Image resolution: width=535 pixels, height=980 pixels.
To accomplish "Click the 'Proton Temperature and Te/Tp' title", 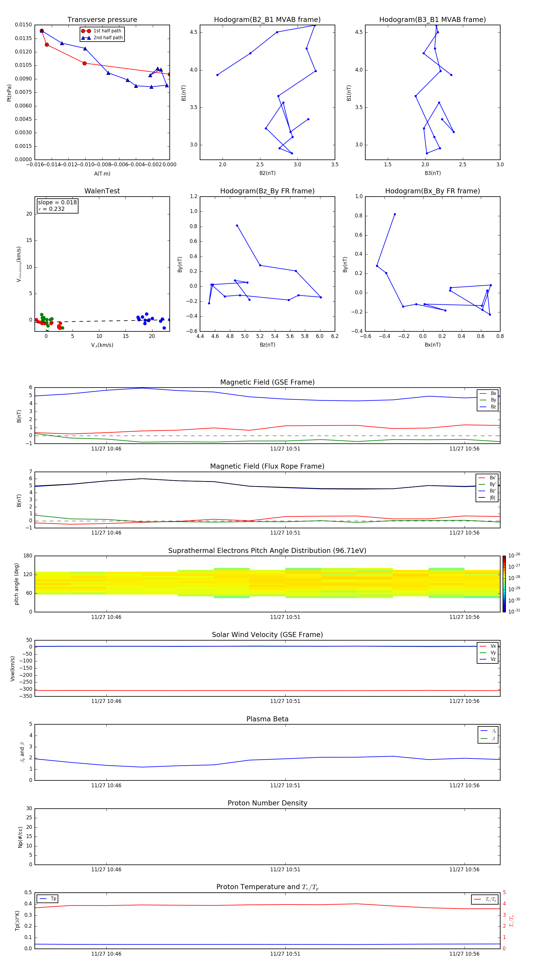I will [267, 887].
